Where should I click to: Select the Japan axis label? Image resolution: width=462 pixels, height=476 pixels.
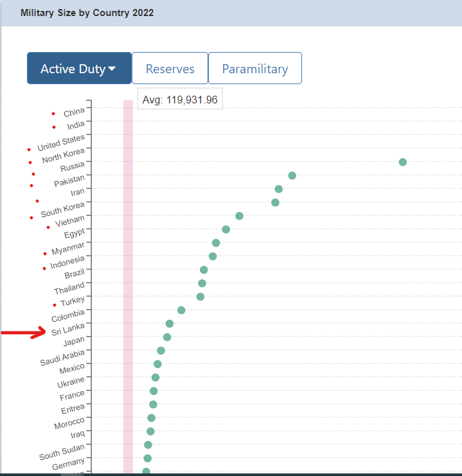74,341
